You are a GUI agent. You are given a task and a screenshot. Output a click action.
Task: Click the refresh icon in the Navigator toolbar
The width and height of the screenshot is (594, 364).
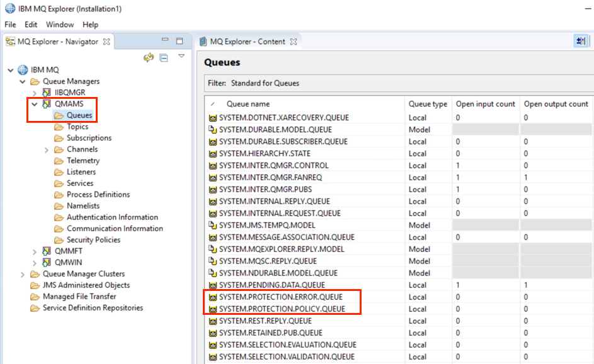149,57
